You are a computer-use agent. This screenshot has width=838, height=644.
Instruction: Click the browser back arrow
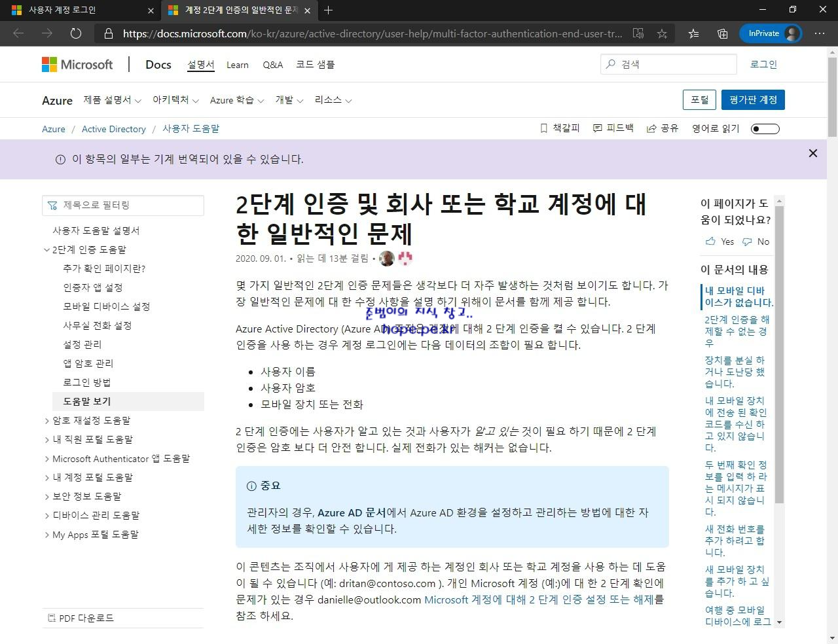click(18, 33)
